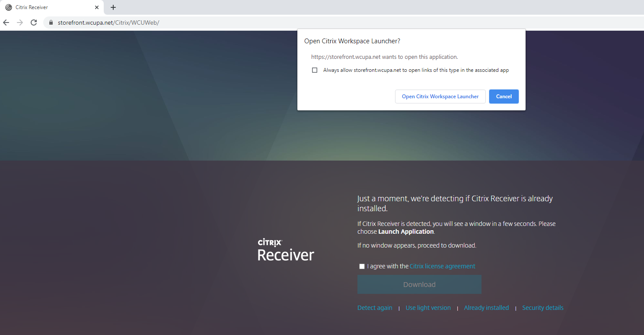The image size is (644, 335).
Task: Click 'Just a moment, we're detecting' heading
Action: (x=455, y=203)
